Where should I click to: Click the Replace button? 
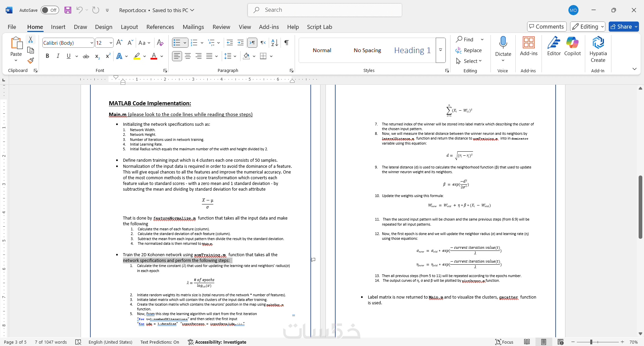[x=469, y=50]
